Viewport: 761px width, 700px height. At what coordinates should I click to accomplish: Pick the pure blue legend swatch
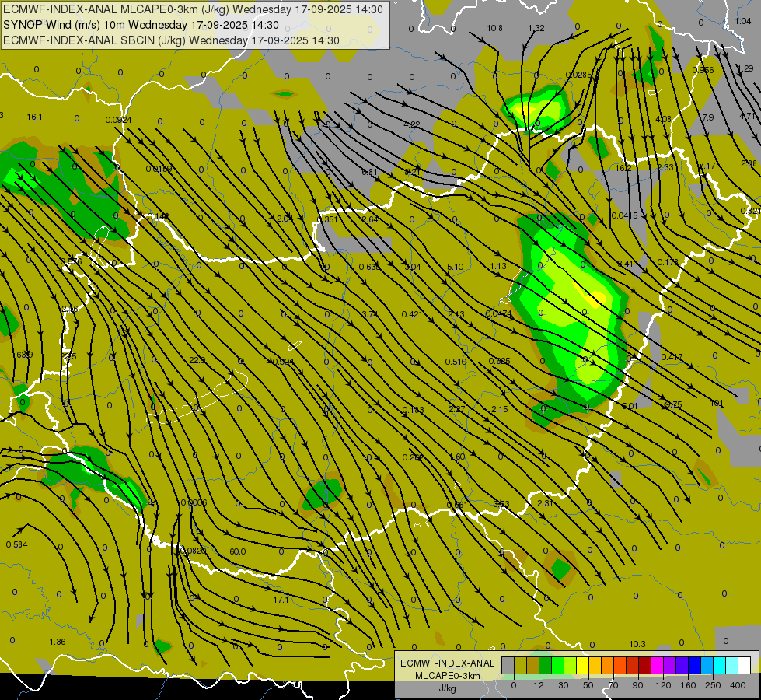coord(695,665)
